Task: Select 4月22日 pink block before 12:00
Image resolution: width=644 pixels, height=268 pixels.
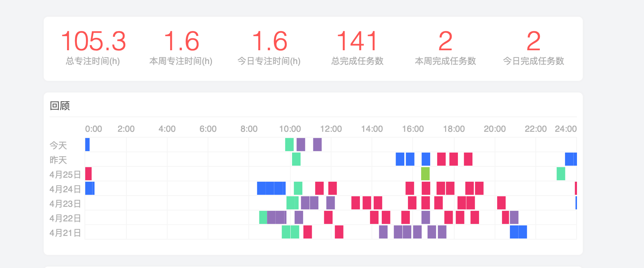Action: coord(328,217)
